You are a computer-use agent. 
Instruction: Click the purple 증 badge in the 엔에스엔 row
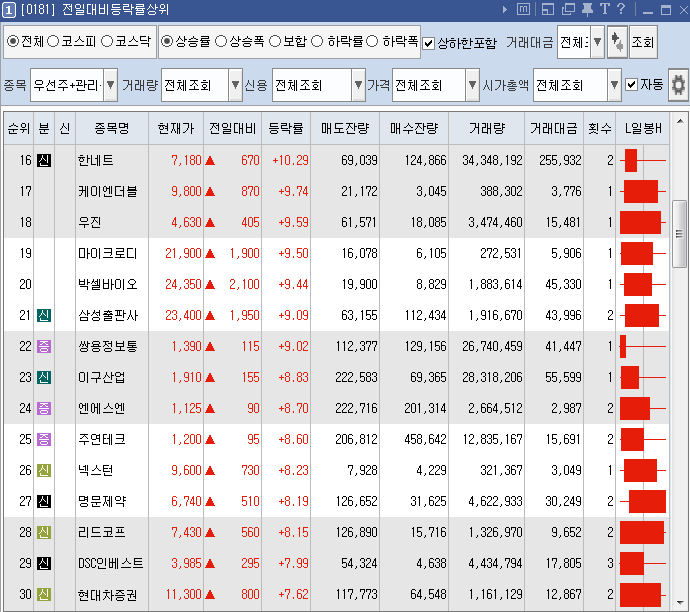click(44, 408)
